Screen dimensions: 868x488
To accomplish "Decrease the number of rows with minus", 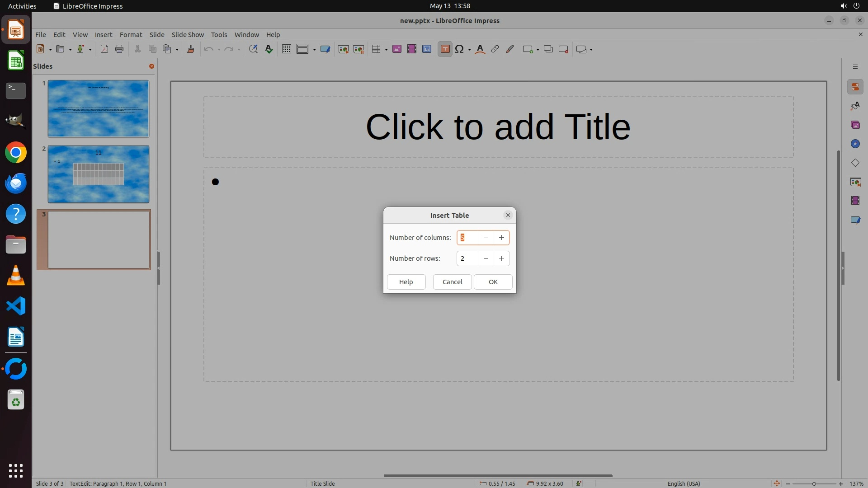I will pyautogui.click(x=486, y=258).
